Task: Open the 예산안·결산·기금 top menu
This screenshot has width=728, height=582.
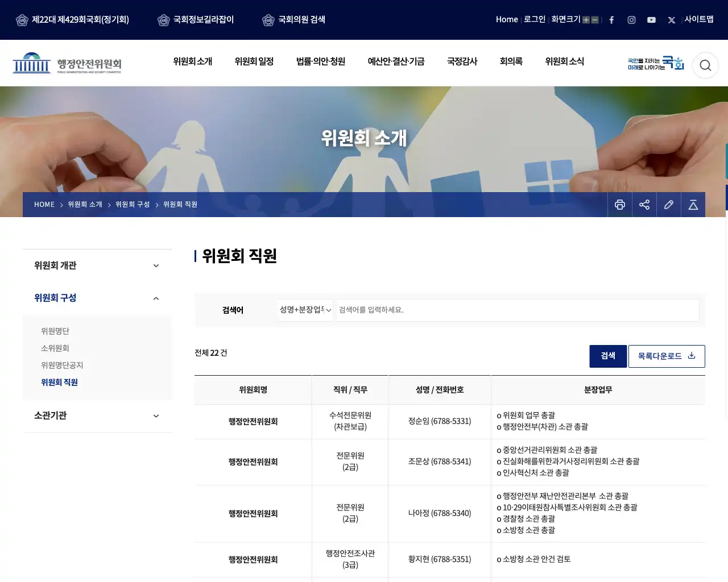Action: [396, 61]
